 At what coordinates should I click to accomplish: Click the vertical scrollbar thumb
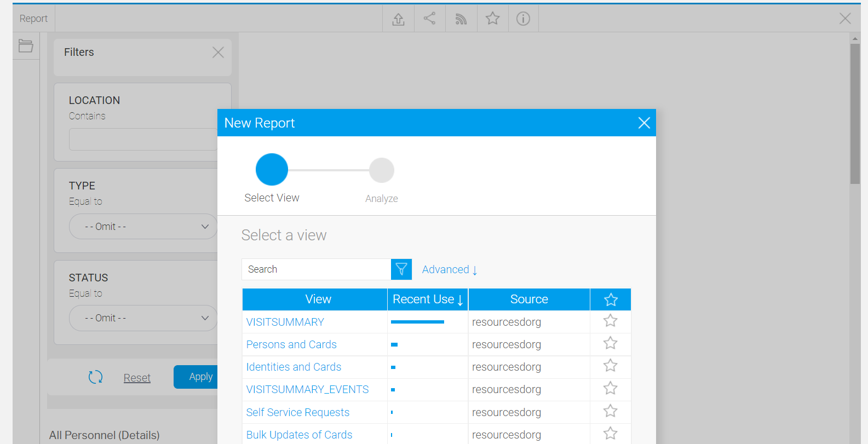pyautogui.click(x=855, y=114)
